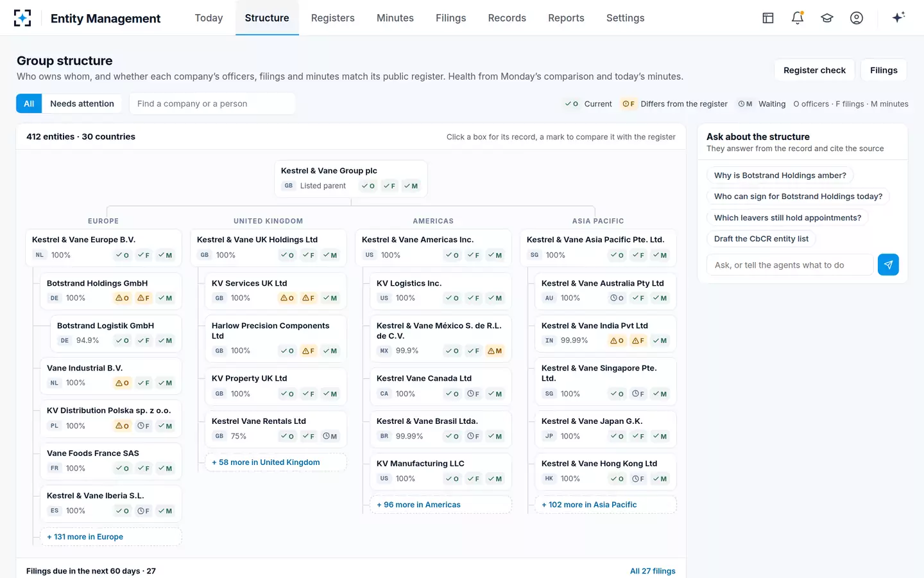Focus the 'Find a company or a person' field
This screenshot has width=924, height=578.
point(212,103)
